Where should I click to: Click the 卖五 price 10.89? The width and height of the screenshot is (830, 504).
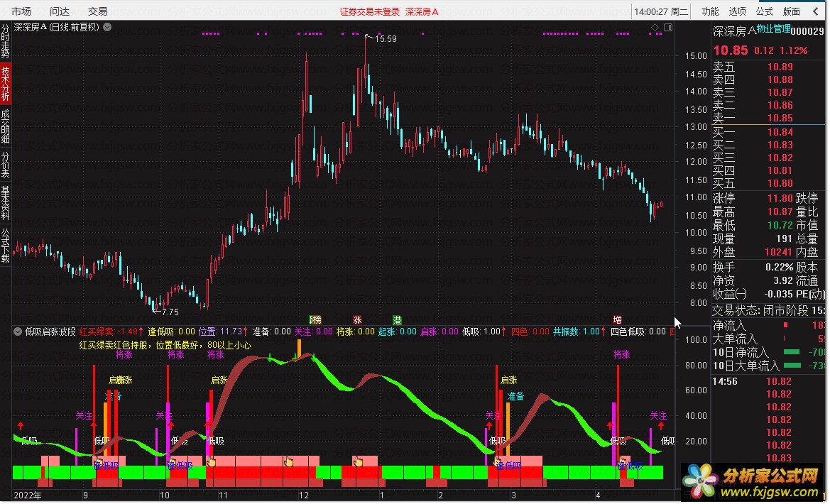pos(780,67)
